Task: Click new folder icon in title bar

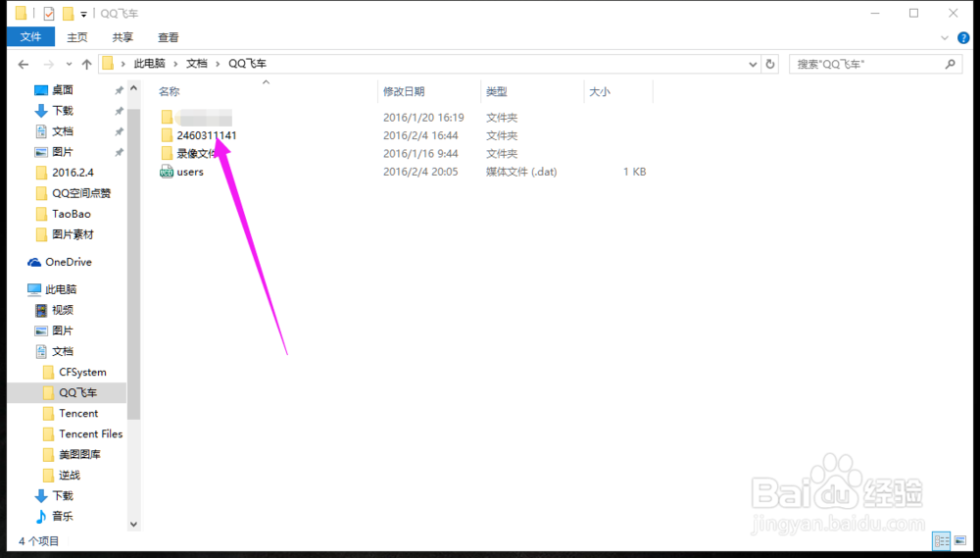Action: (x=68, y=13)
